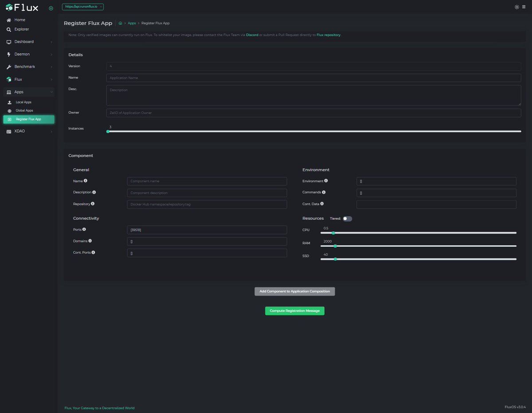Click the Application Name input field
This screenshot has height=413, width=532.
coord(313,78)
